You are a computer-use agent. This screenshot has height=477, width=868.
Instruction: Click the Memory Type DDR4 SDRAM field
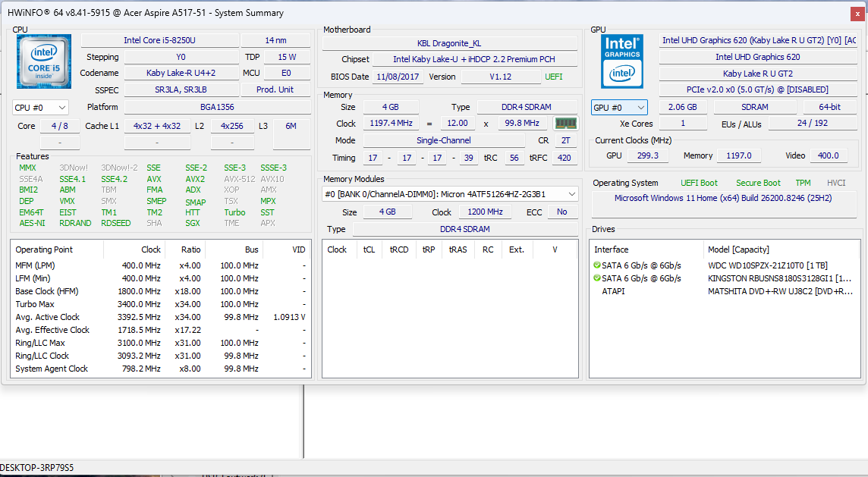[527, 108]
